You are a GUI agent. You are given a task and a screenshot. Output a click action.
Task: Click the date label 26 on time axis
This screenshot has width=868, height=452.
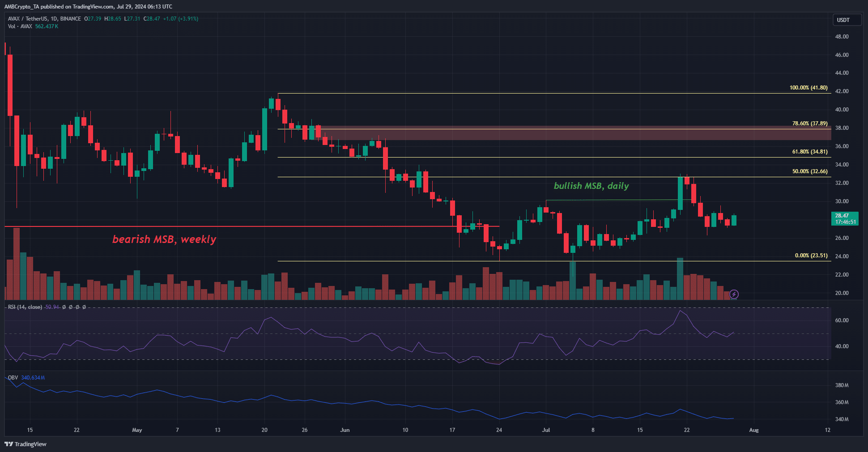(x=305, y=430)
